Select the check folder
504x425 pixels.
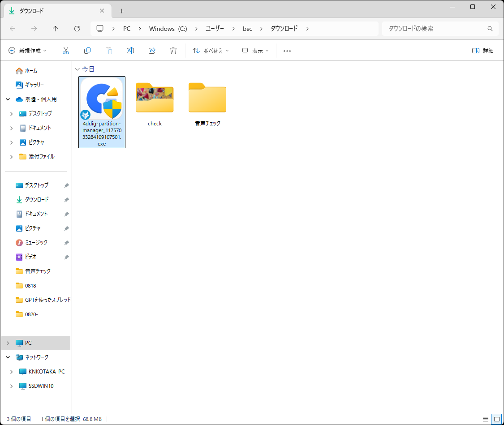[155, 104]
